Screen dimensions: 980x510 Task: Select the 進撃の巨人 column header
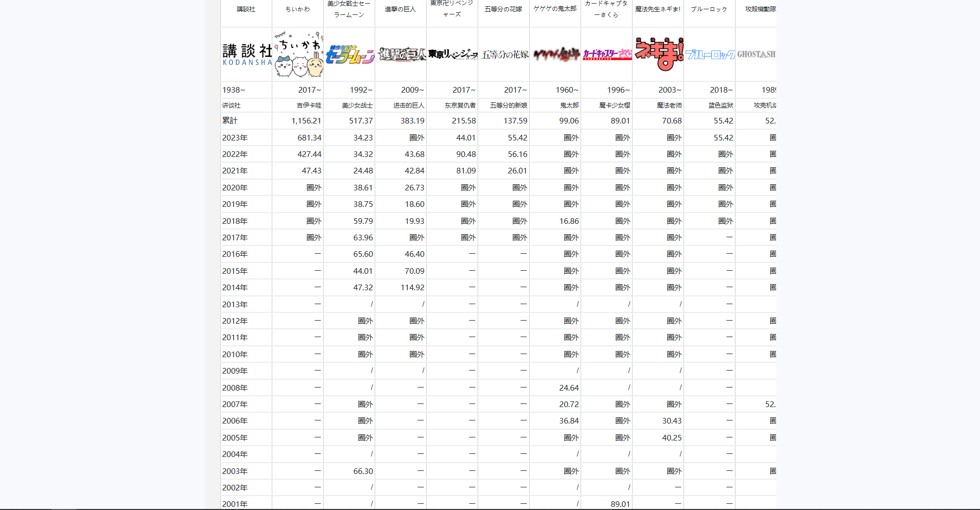400,9
